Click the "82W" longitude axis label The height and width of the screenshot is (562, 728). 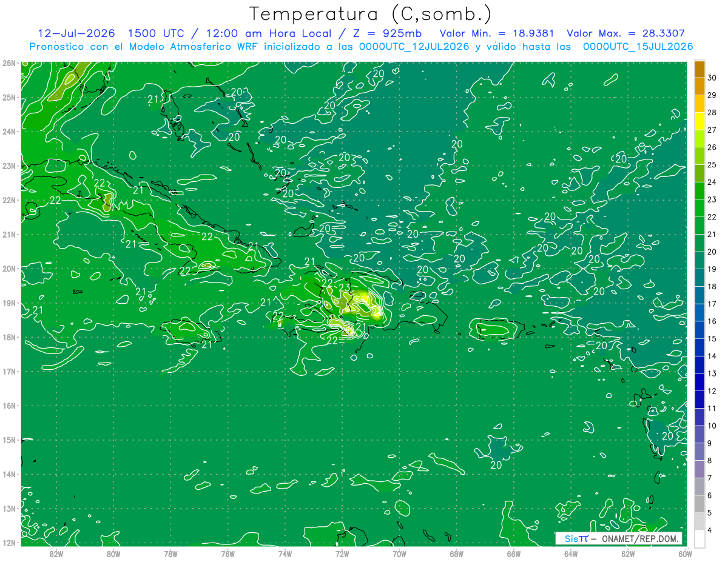[56, 553]
